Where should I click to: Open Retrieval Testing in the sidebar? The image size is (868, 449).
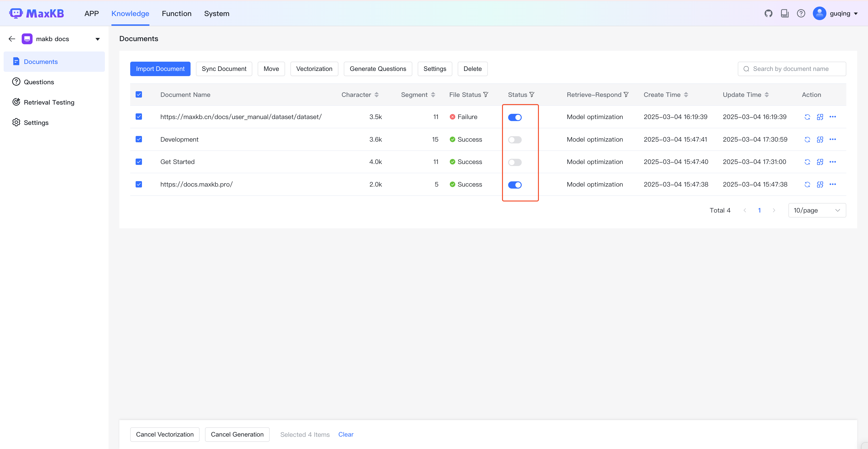point(54,102)
